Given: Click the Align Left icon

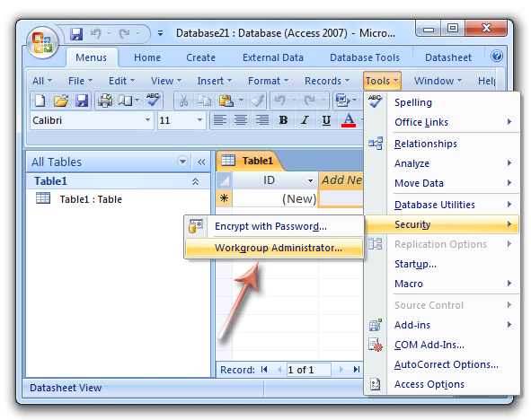Looking at the screenshot, I should coord(220,119).
